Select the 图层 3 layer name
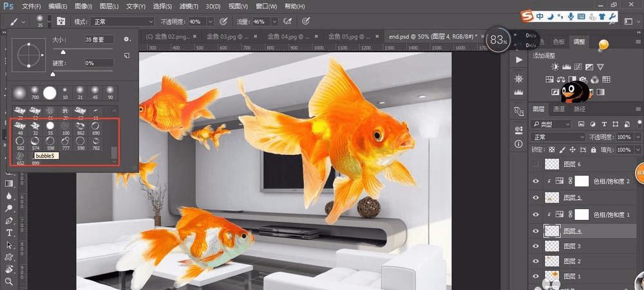The image size is (644, 290). [x=572, y=246]
